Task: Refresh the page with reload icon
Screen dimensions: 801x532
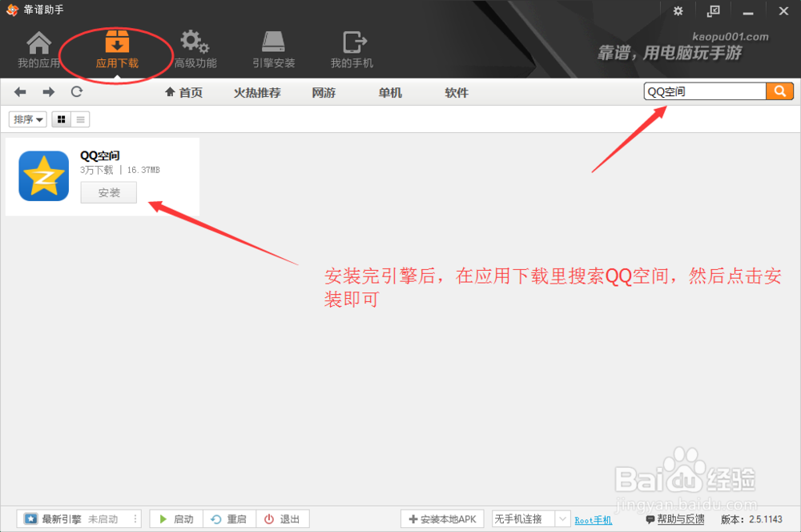Action: [x=77, y=92]
